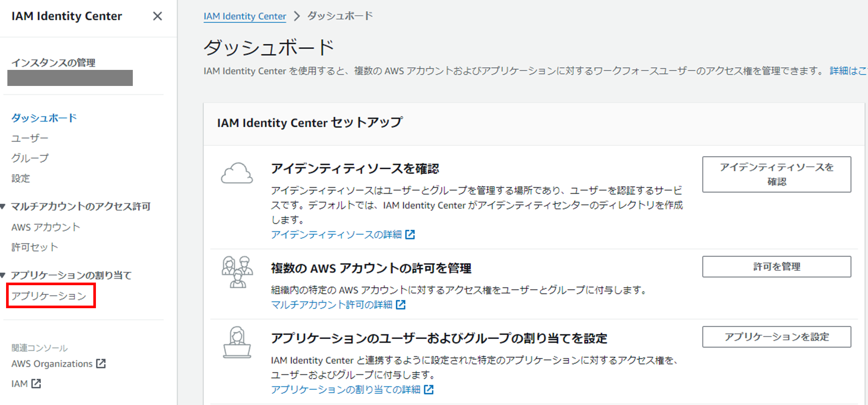Screen dimensions: 868x405
Task: Collapse アプリケーションの割り当て section arrow
Action: (x=3, y=275)
